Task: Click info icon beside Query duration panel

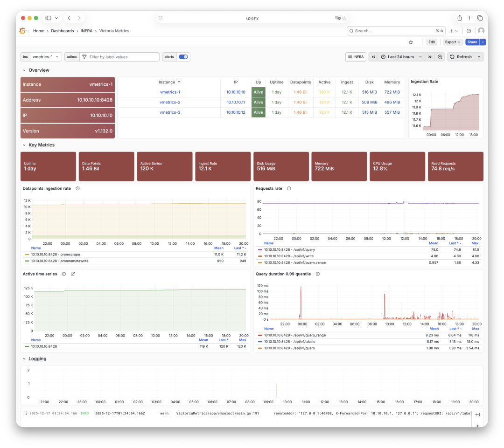Action: pyautogui.click(x=317, y=274)
